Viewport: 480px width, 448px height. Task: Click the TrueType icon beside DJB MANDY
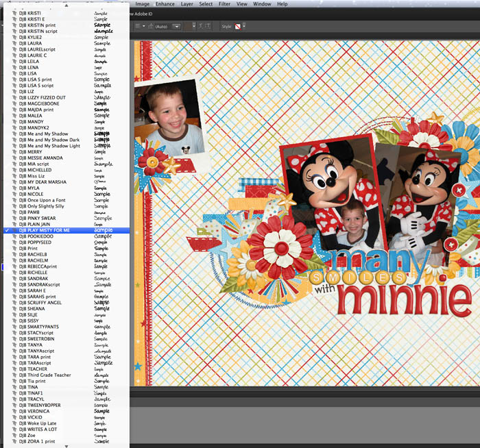click(14, 122)
